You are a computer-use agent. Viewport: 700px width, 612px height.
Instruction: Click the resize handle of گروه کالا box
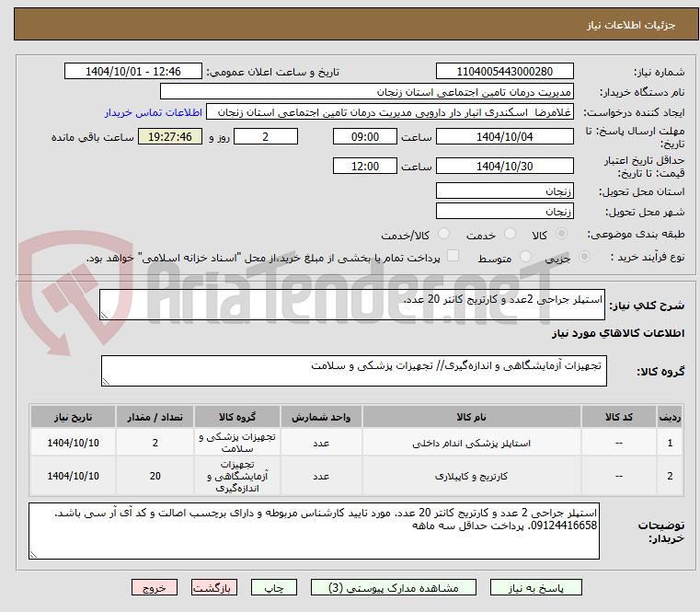106,382
